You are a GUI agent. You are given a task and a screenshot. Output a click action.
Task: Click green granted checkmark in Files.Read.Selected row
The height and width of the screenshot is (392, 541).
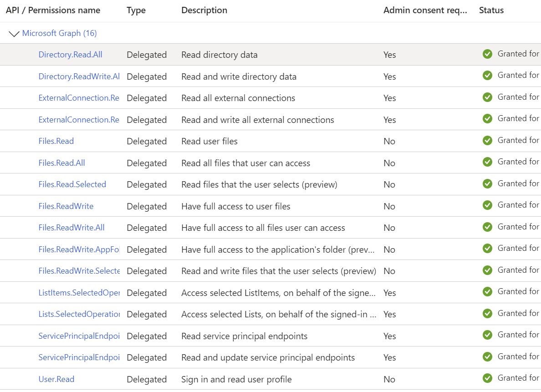click(x=488, y=183)
